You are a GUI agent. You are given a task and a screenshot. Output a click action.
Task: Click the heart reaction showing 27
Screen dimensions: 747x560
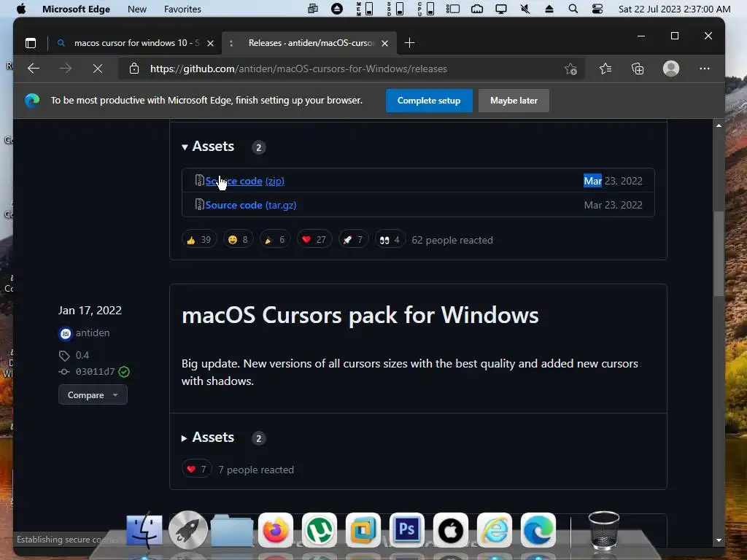coord(314,239)
